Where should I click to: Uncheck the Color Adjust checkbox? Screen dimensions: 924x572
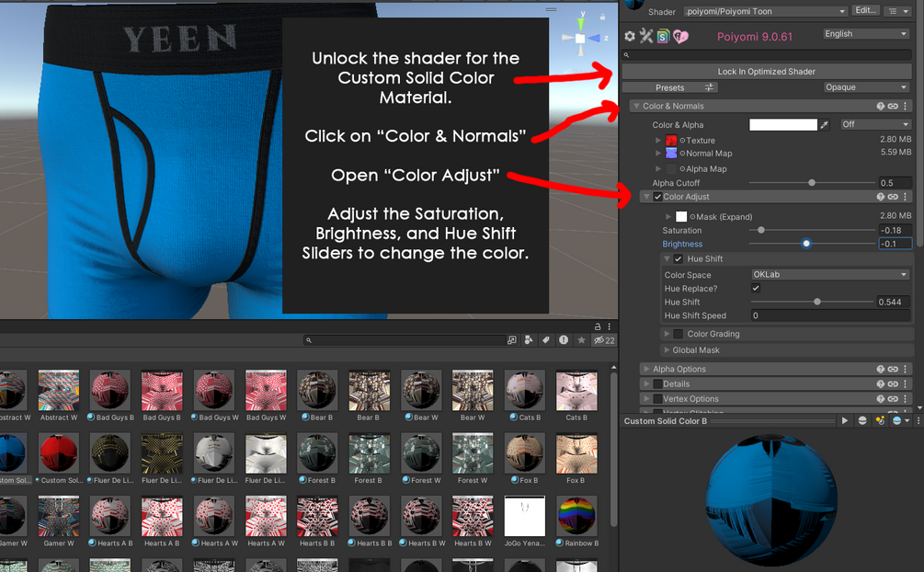[657, 197]
